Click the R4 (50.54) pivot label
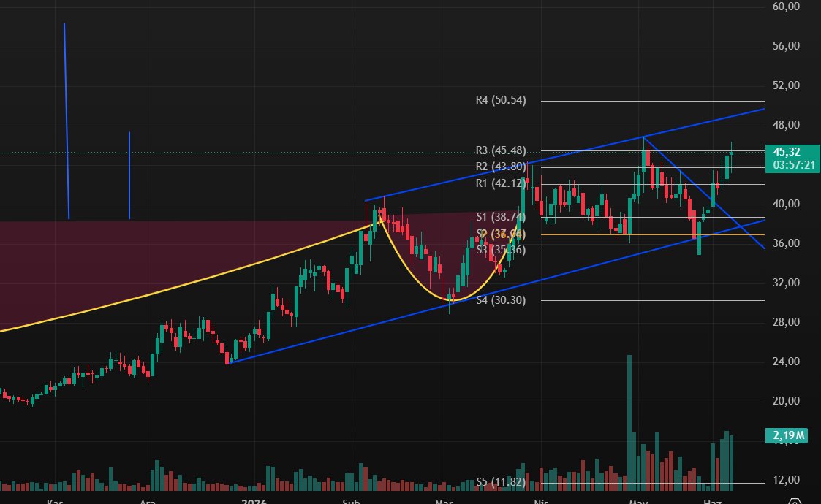821x504 pixels. pyautogui.click(x=501, y=100)
